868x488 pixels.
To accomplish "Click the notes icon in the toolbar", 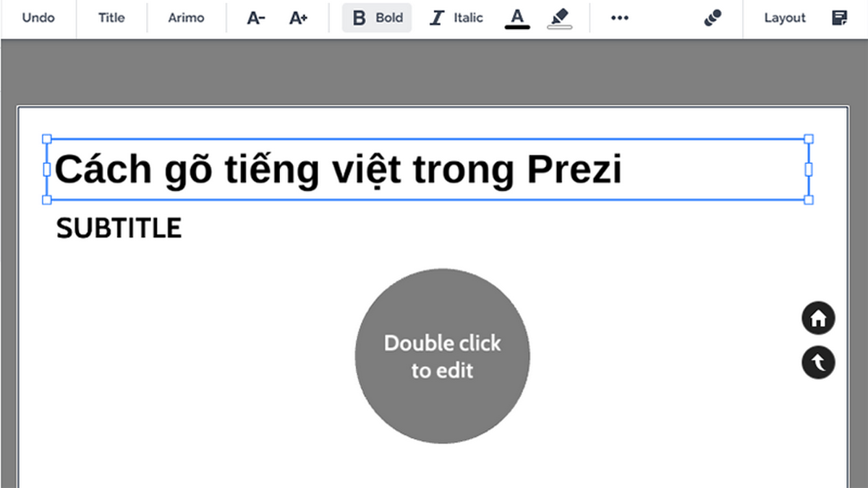I will pos(840,18).
